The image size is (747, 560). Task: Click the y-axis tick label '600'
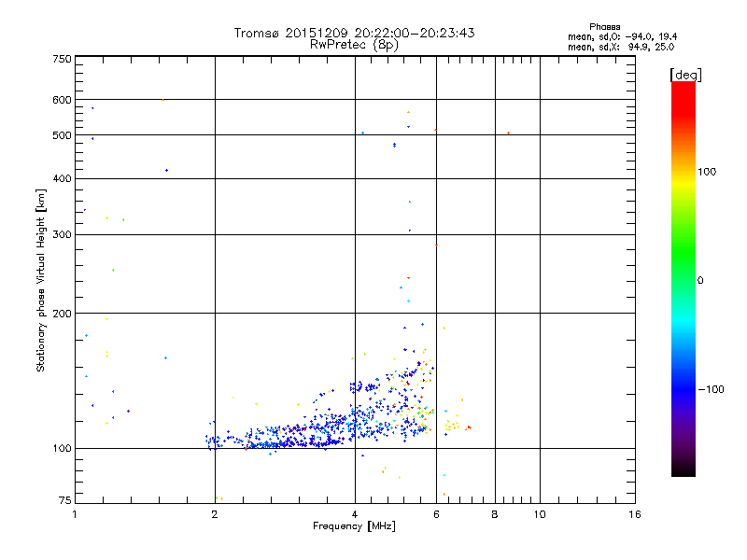(62, 100)
